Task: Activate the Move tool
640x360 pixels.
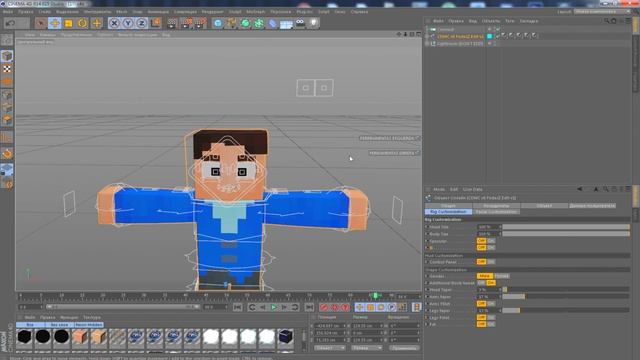Action: (x=54, y=23)
